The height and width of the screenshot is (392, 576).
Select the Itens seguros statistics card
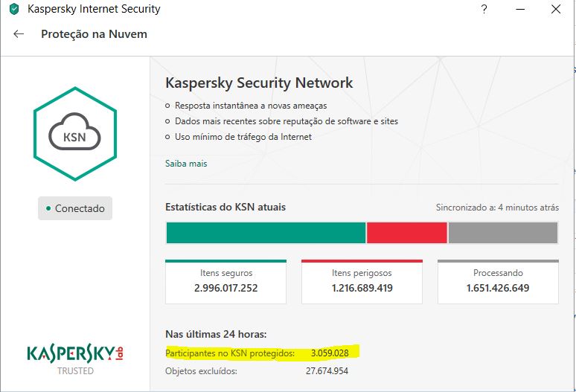point(225,281)
